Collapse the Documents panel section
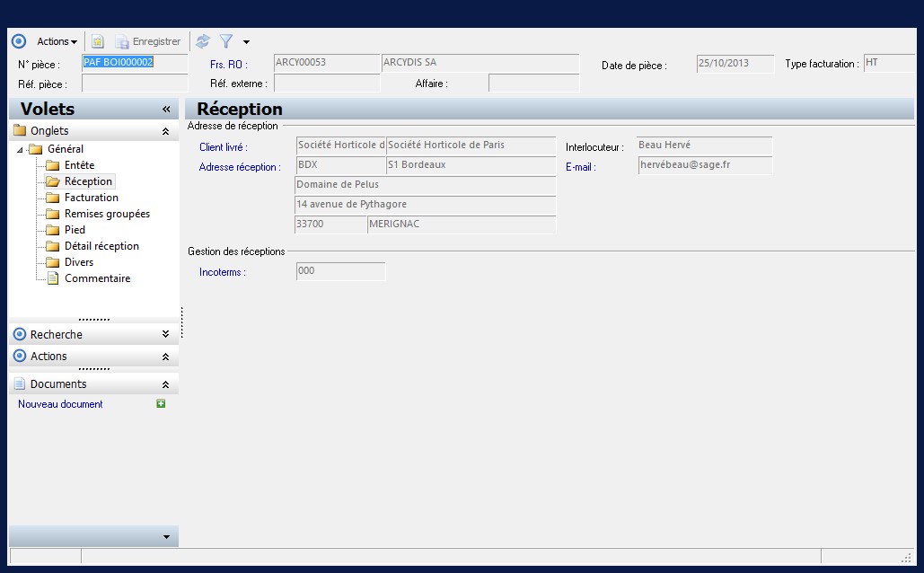 click(x=165, y=383)
